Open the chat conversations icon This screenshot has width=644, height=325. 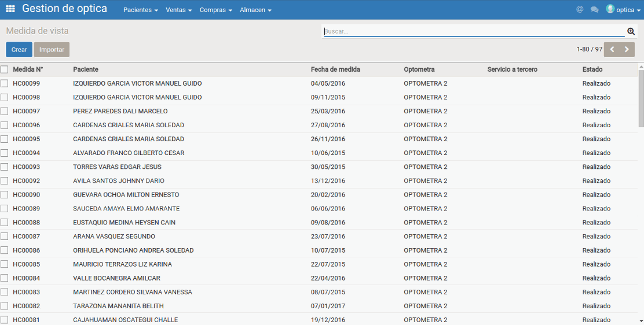[594, 10]
